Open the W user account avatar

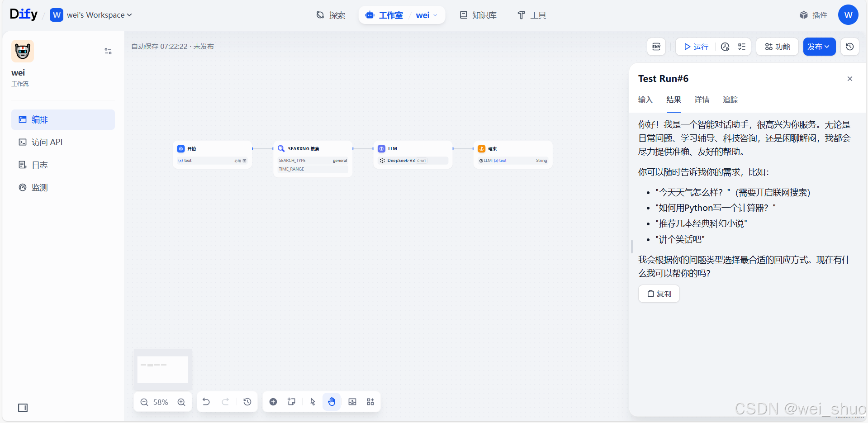click(848, 15)
